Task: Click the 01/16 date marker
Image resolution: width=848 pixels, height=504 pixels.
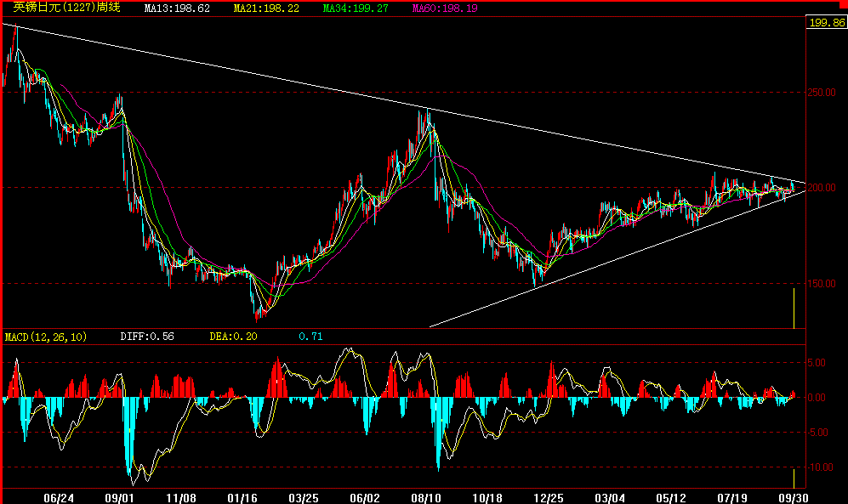Action: tap(242, 497)
